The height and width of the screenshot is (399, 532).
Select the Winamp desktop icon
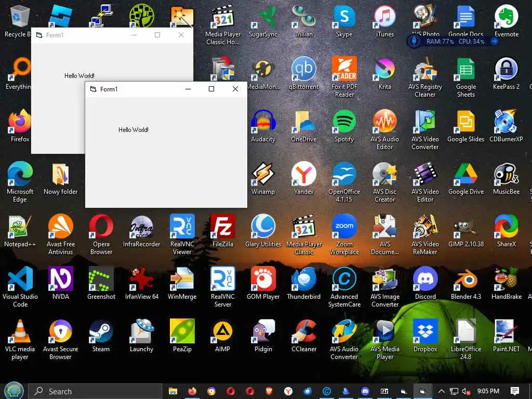(x=263, y=179)
